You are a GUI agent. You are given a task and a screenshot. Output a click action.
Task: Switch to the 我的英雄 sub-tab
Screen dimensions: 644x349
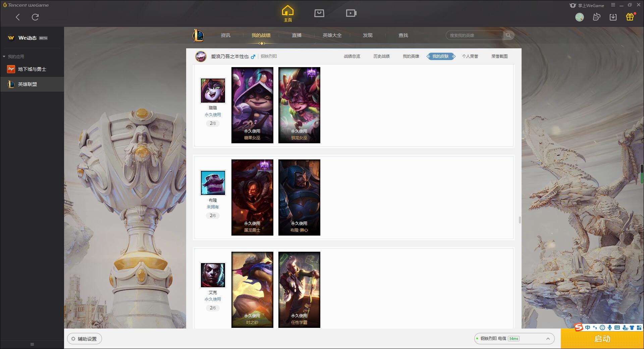pyautogui.click(x=411, y=56)
